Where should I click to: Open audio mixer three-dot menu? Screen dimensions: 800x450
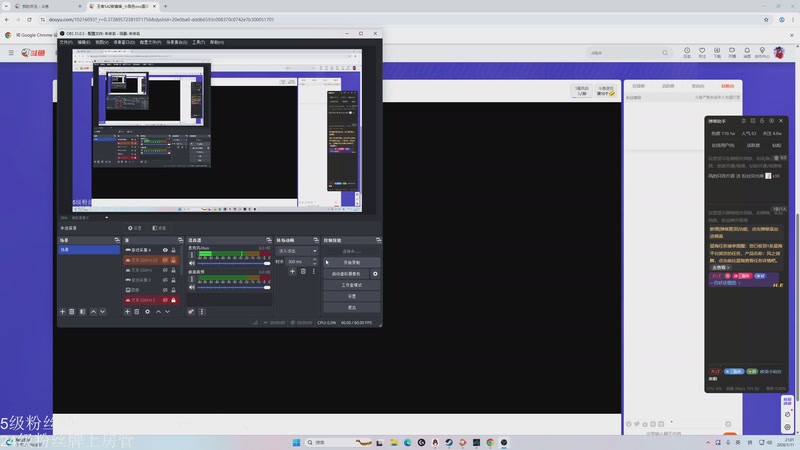[202, 312]
